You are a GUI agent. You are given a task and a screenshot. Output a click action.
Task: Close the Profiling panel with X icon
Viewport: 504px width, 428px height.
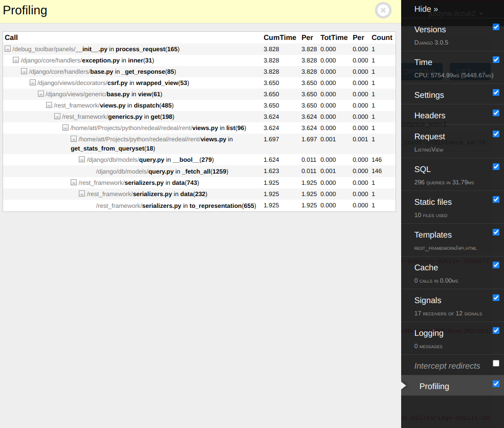[383, 11]
